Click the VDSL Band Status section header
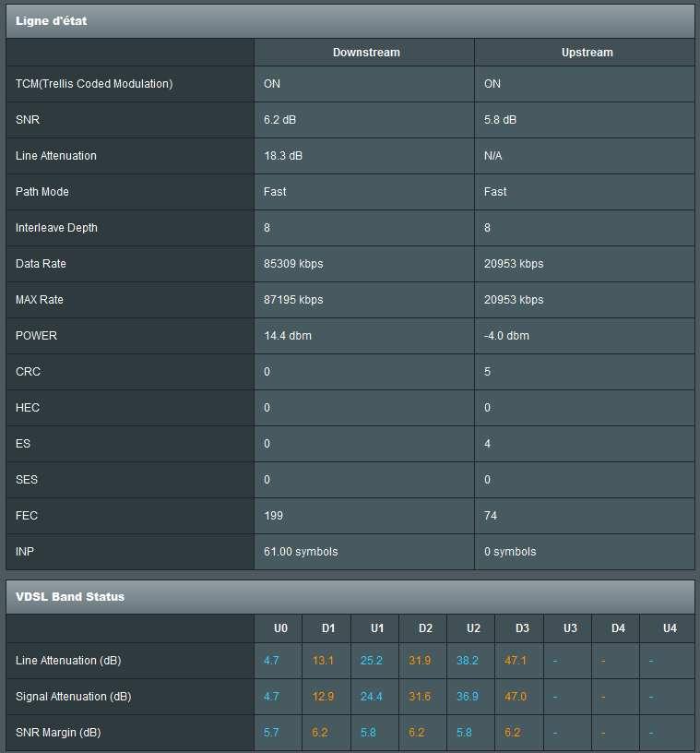The height and width of the screenshot is (753, 700). [x=350, y=597]
